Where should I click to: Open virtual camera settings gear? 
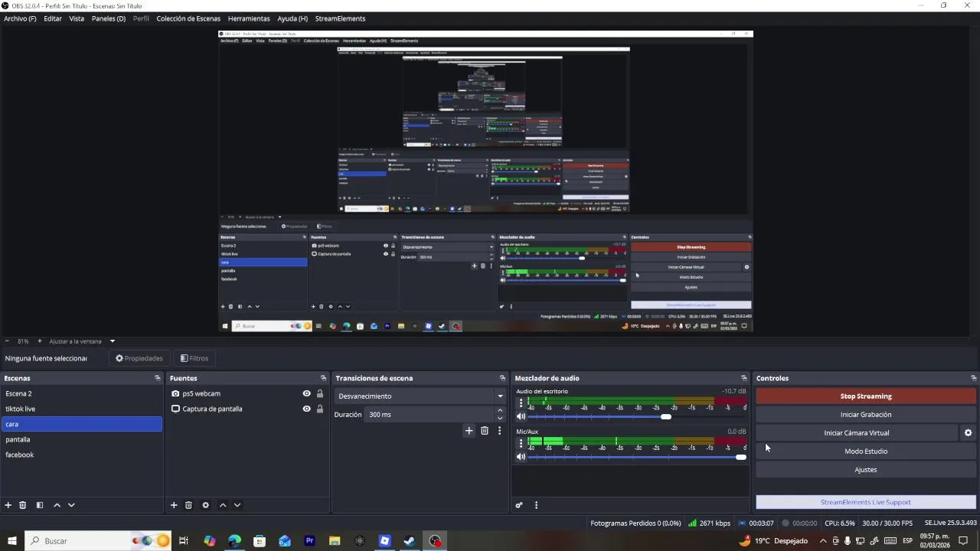pos(968,433)
